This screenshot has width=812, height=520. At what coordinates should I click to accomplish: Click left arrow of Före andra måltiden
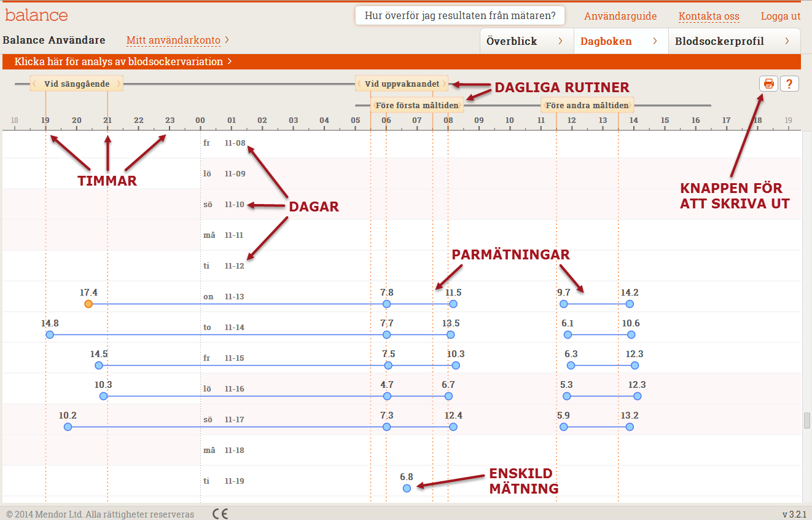(545, 105)
